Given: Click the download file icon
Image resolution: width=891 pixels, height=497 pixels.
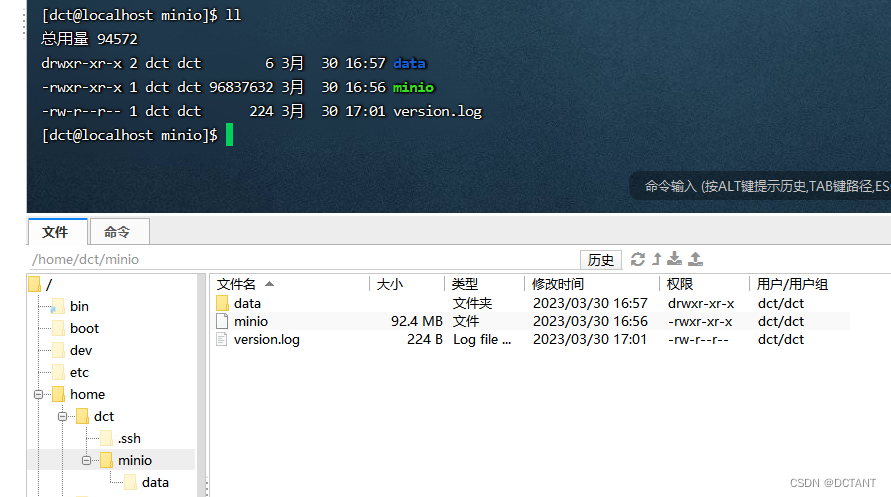Looking at the screenshot, I should click(675, 259).
